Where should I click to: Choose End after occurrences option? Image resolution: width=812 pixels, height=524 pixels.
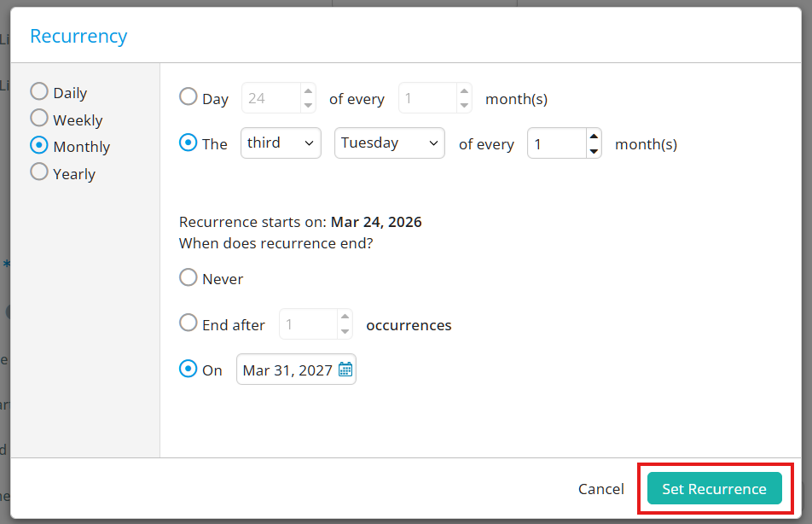pyautogui.click(x=188, y=323)
